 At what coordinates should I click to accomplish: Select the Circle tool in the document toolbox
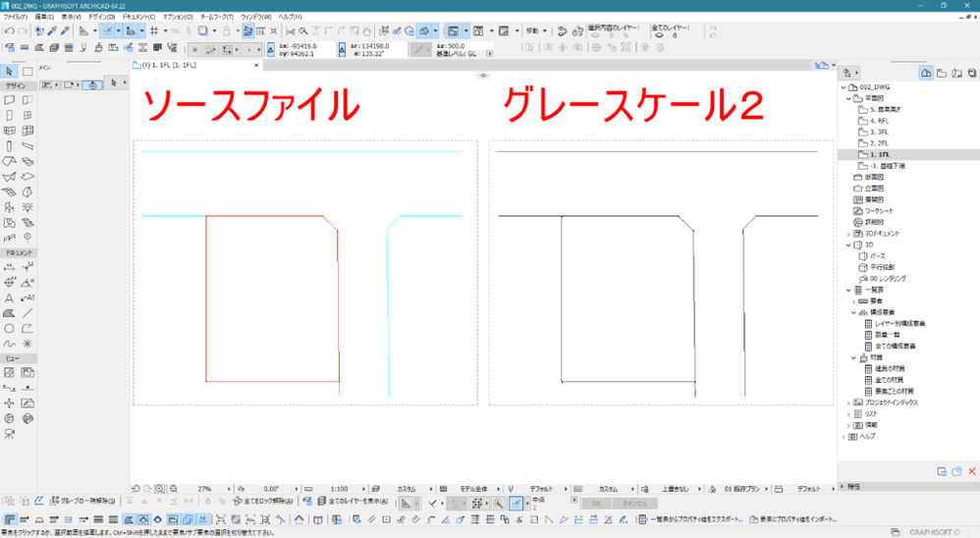[10, 328]
